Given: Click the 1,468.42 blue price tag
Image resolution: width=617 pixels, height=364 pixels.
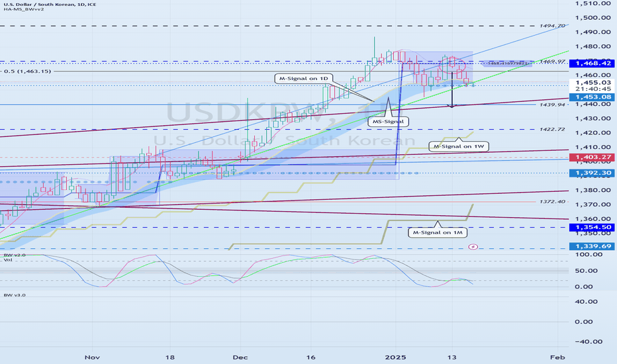Looking at the screenshot, I should tap(593, 64).
